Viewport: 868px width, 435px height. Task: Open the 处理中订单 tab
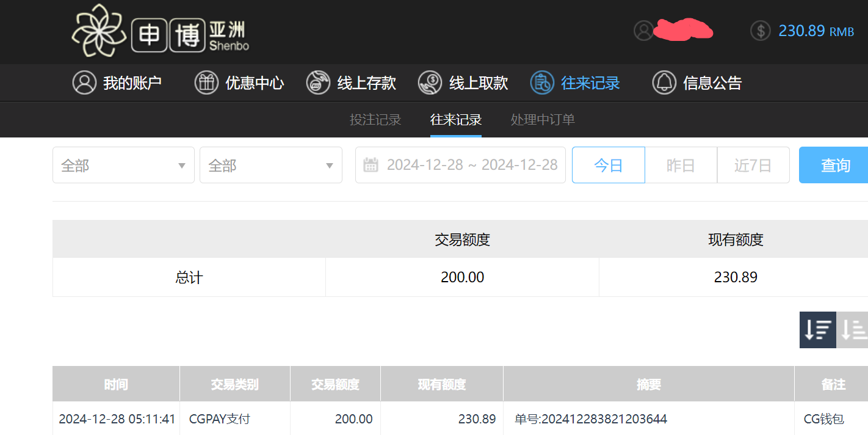542,120
